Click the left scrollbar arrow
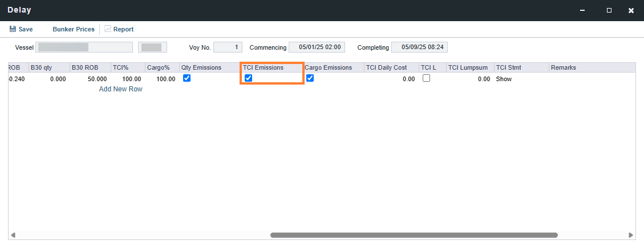 (13, 235)
